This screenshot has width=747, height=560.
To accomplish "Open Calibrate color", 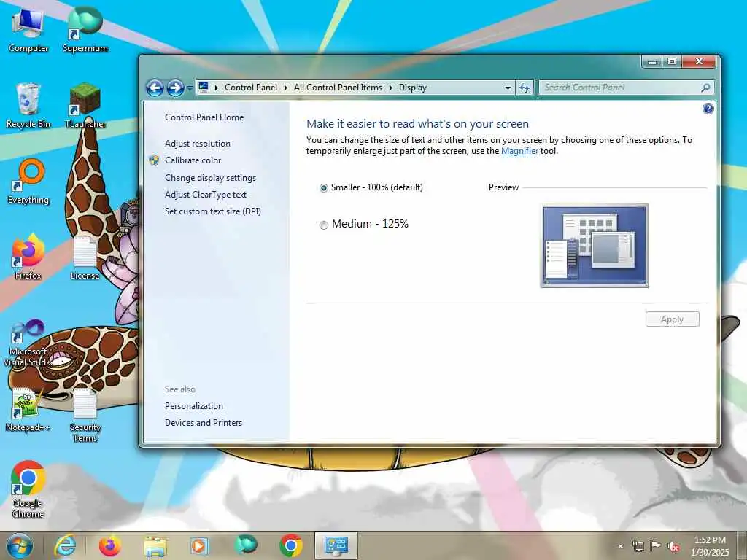I will (x=193, y=160).
